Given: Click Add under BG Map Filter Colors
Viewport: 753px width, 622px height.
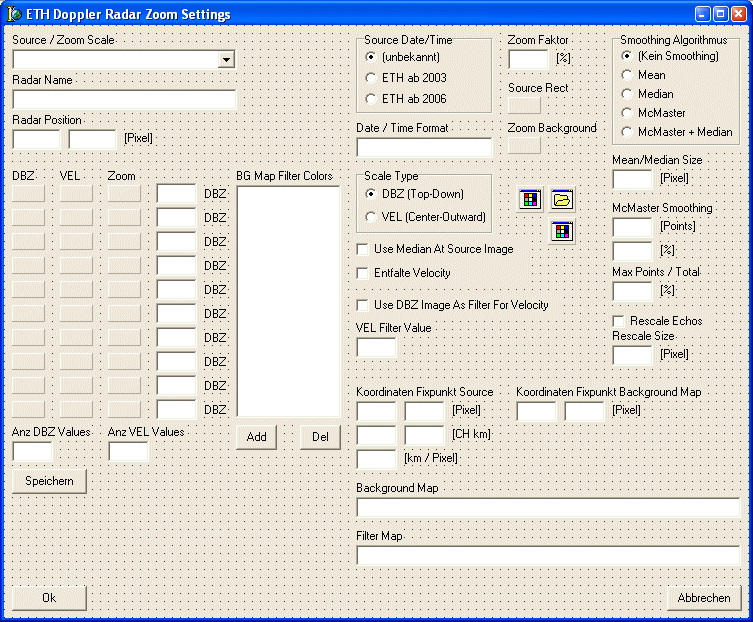Looking at the screenshot, I should coord(257,437).
